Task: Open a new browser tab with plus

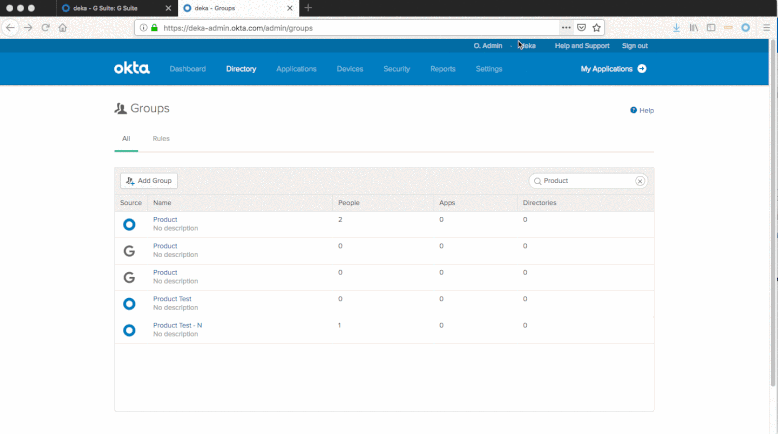Action: [x=308, y=8]
